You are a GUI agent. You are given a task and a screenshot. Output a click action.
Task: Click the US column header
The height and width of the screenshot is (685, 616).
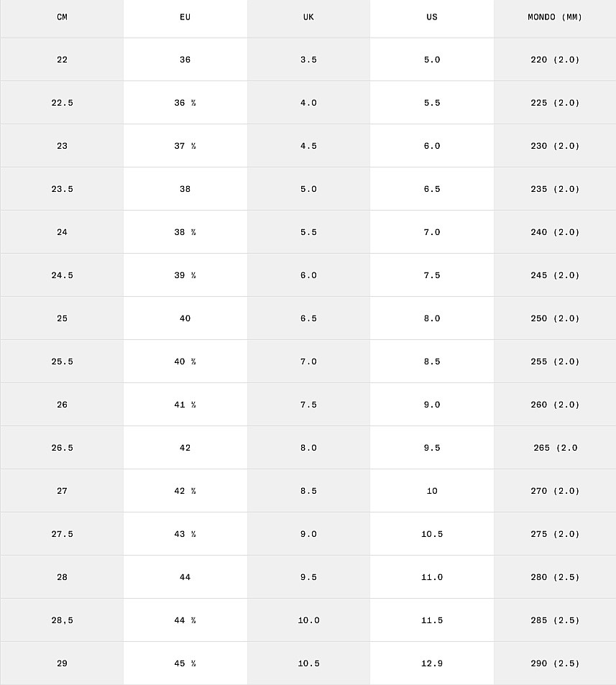coord(432,17)
